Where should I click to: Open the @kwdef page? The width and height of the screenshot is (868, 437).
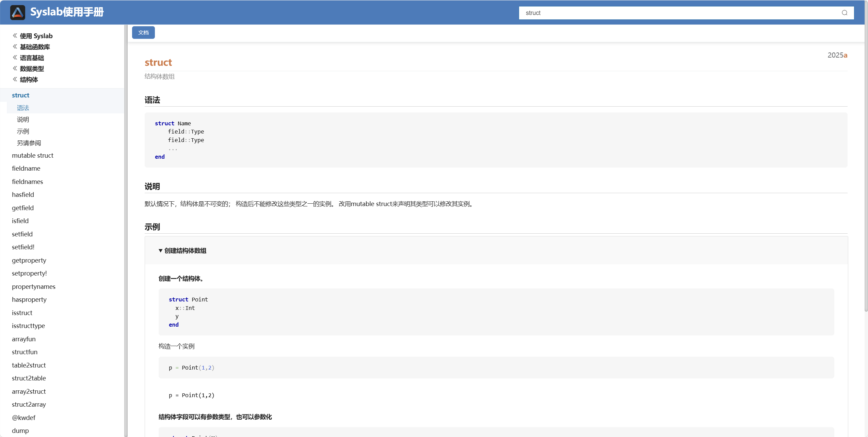(23, 418)
